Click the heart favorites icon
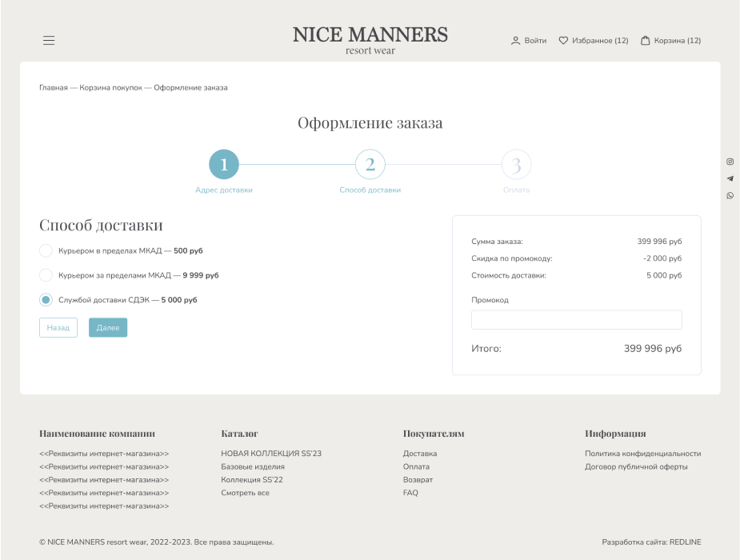 [563, 41]
